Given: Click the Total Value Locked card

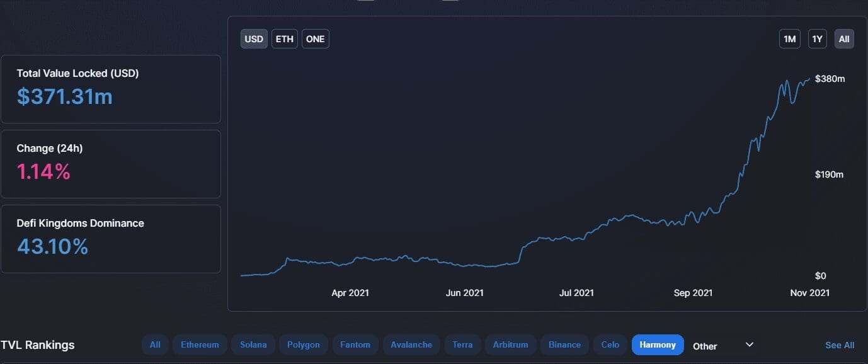Looking at the screenshot, I should (x=111, y=88).
